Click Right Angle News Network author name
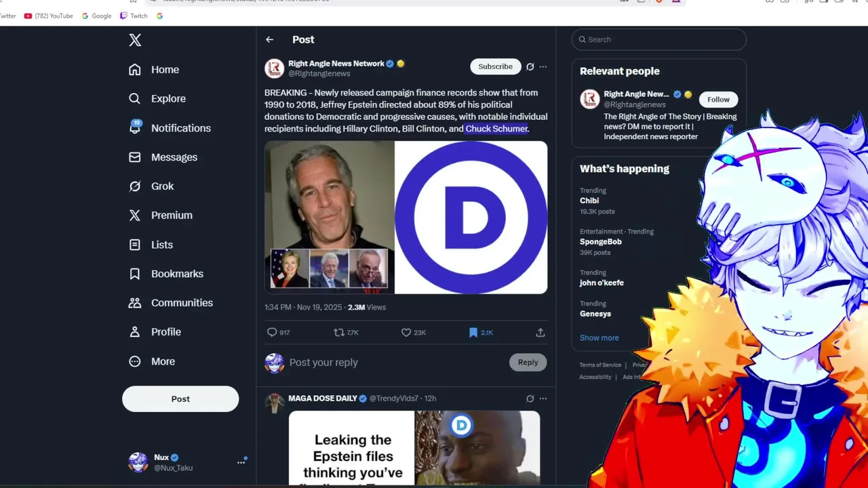Screen dimensions: 868x488 coord(336,64)
